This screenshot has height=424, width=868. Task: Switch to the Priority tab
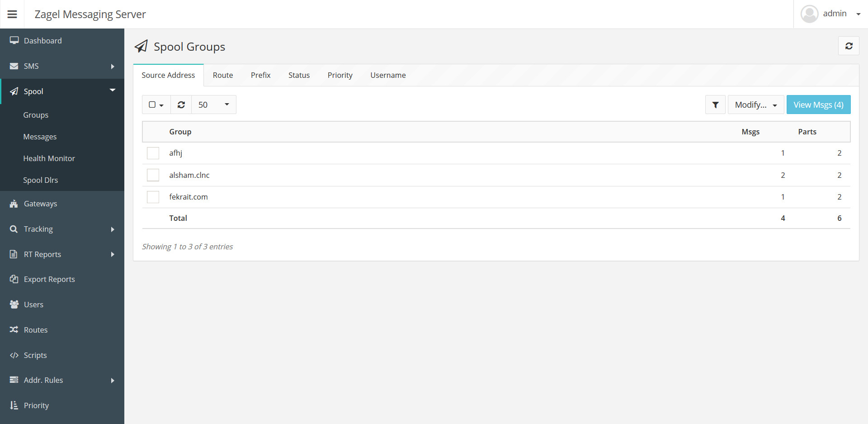click(x=340, y=75)
